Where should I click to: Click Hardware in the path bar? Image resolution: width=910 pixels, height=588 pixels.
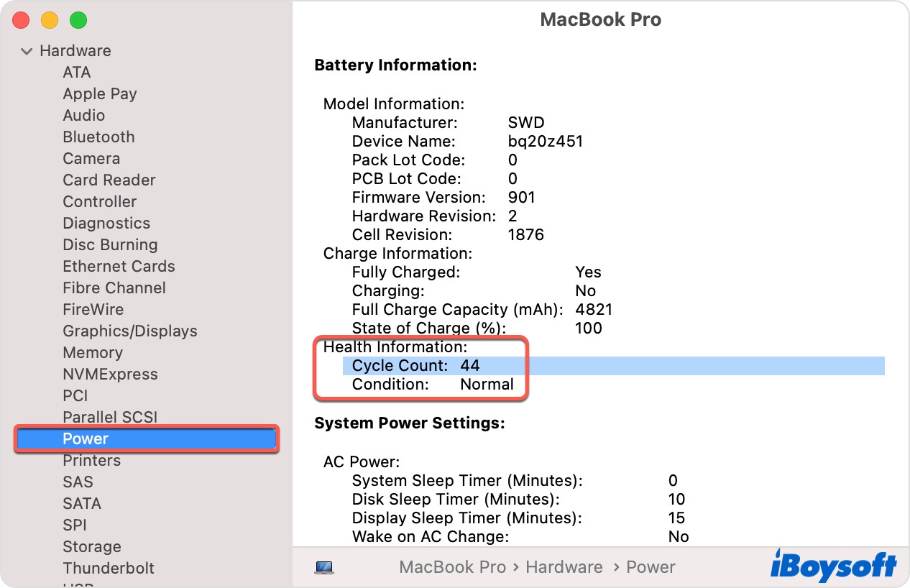point(564,567)
